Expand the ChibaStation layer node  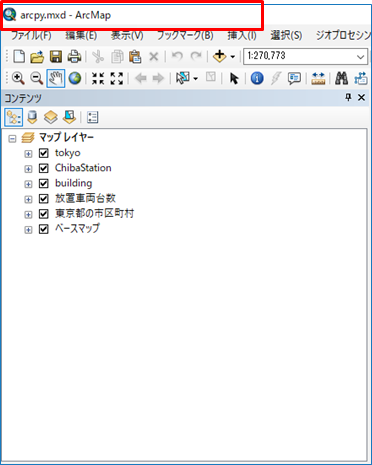tap(28, 169)
